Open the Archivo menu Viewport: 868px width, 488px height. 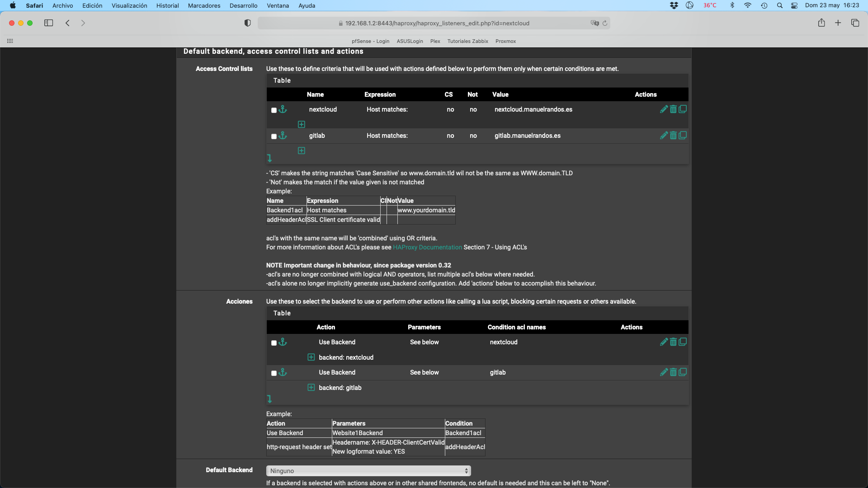(62, 5)
